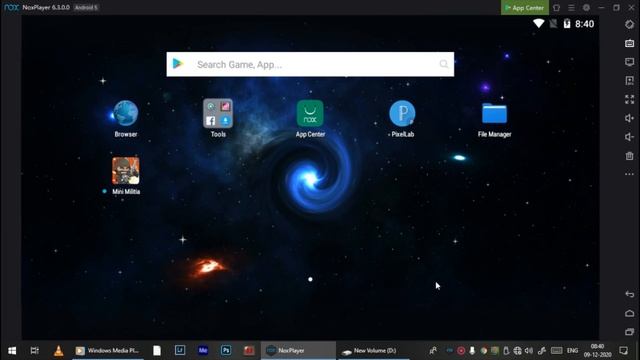Launch the Nox App Center app icon
Screen dimensions: 640x360
click(310, 113)
